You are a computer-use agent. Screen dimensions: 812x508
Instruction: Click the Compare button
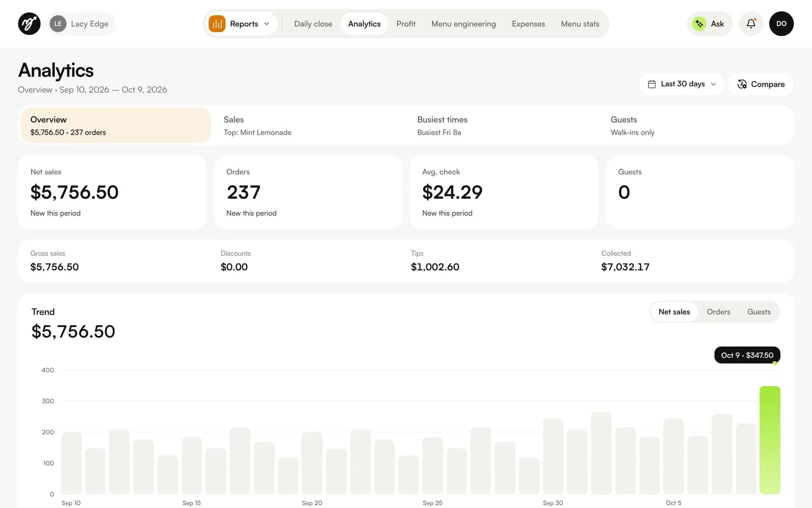click(761, 84)
